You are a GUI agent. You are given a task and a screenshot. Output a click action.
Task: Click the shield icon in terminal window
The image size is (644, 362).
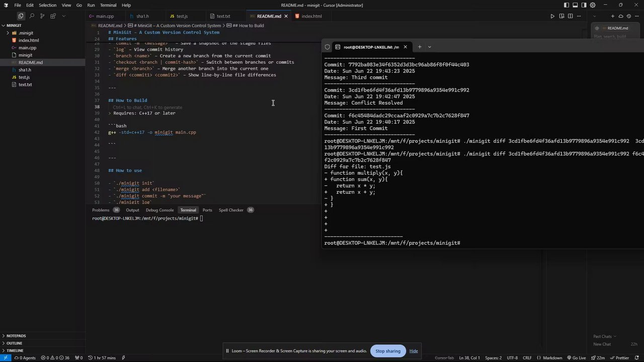327,47
